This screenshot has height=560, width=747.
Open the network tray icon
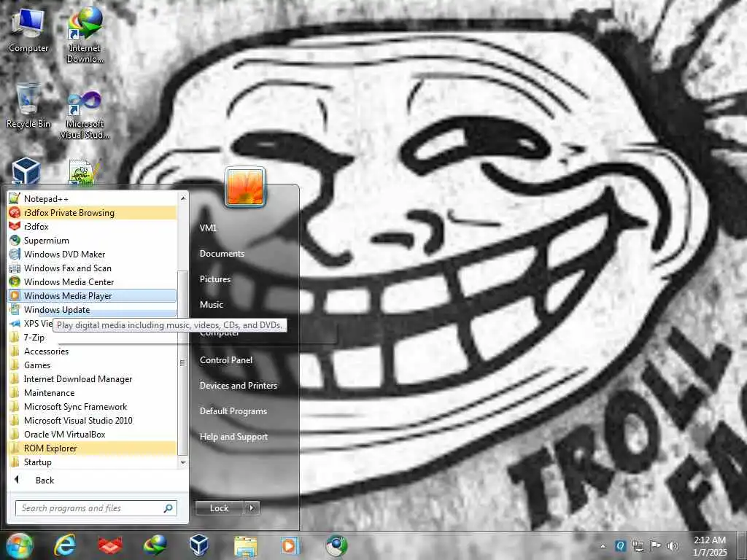click(x=638, y=545)
